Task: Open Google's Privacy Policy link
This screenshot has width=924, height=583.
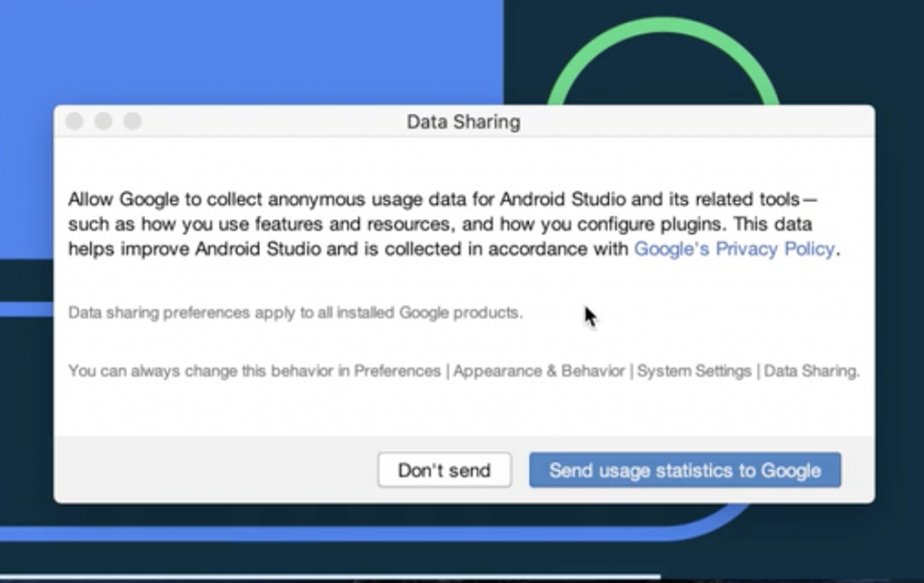Action: click(x=735, y=249)
